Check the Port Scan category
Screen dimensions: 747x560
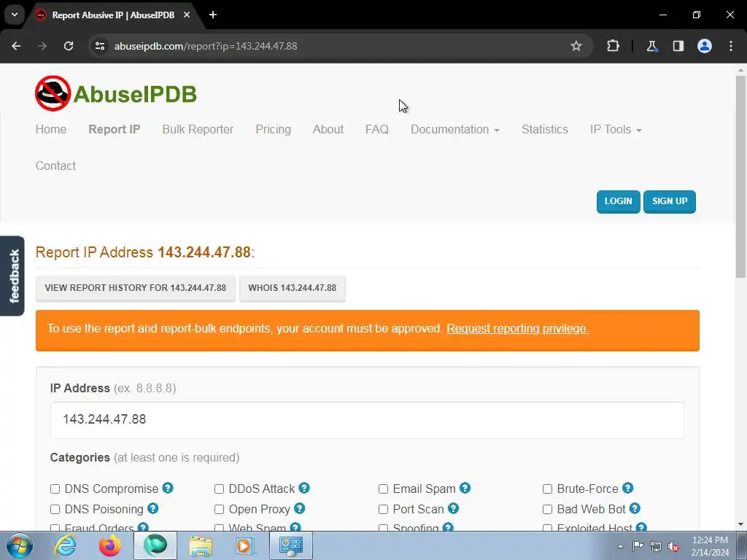click(383, 510)
